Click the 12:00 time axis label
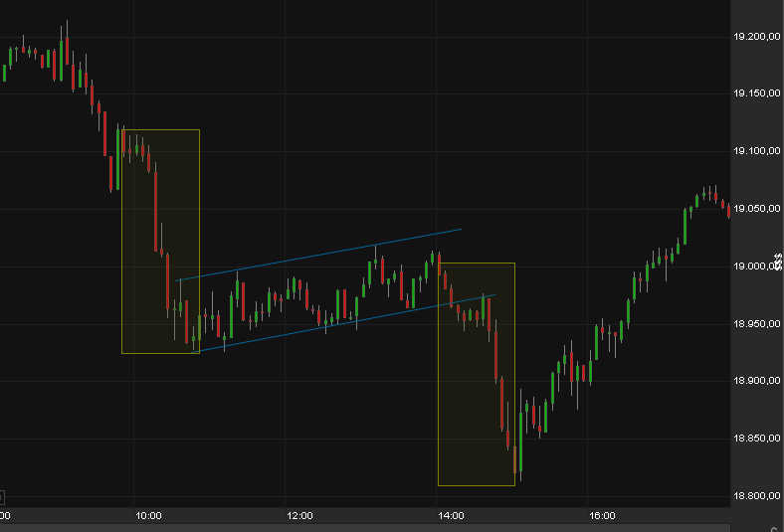Screen dimensions: 784x532 [x=299, y=515]
